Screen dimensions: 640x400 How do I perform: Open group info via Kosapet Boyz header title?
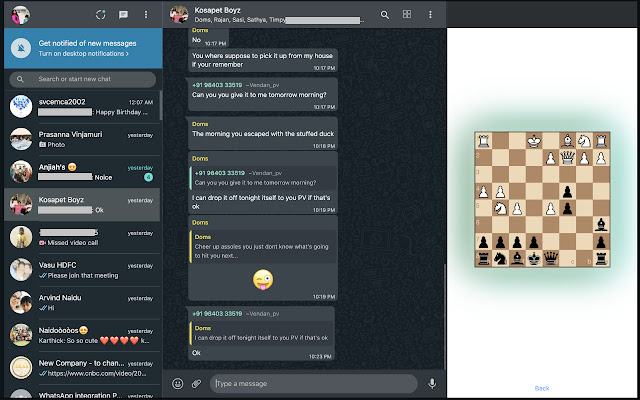click(x=217, y=10)
